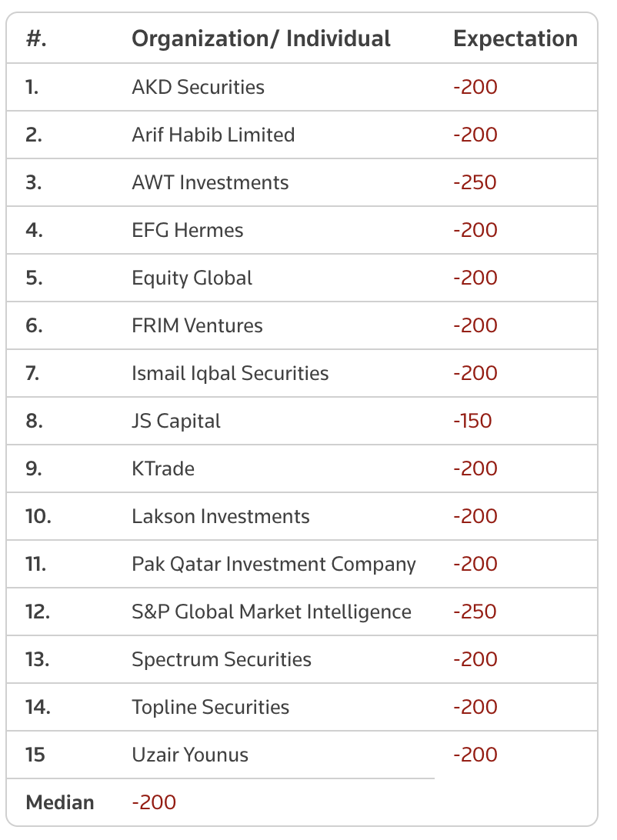Select the AKD Securities name cell
The image size is (617, 840).
point(198,87)
